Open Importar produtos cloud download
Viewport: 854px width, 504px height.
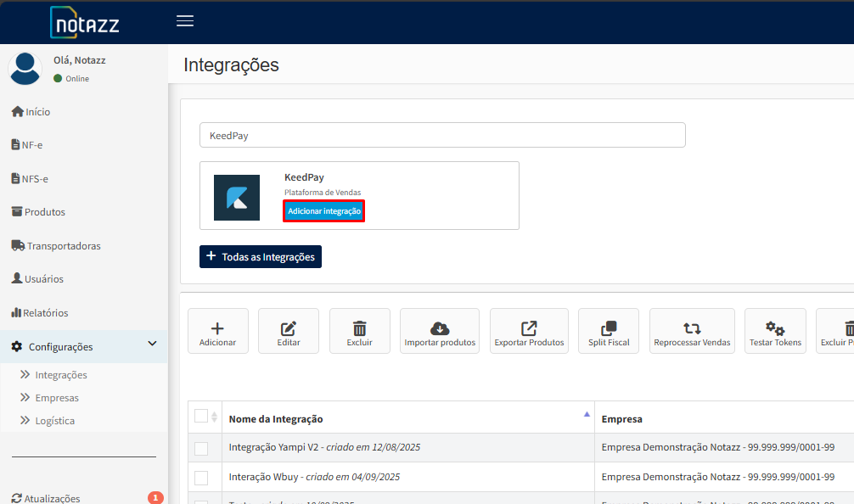(440, 329)
